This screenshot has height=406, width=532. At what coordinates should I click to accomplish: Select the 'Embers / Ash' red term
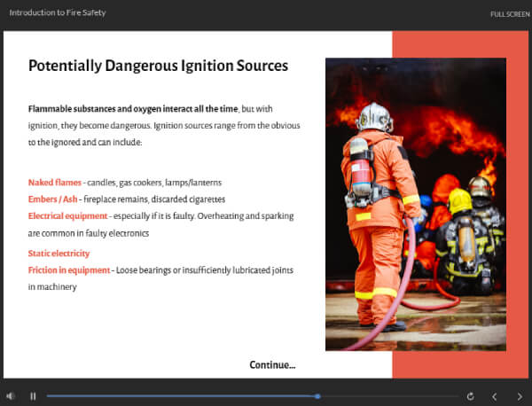53,199
